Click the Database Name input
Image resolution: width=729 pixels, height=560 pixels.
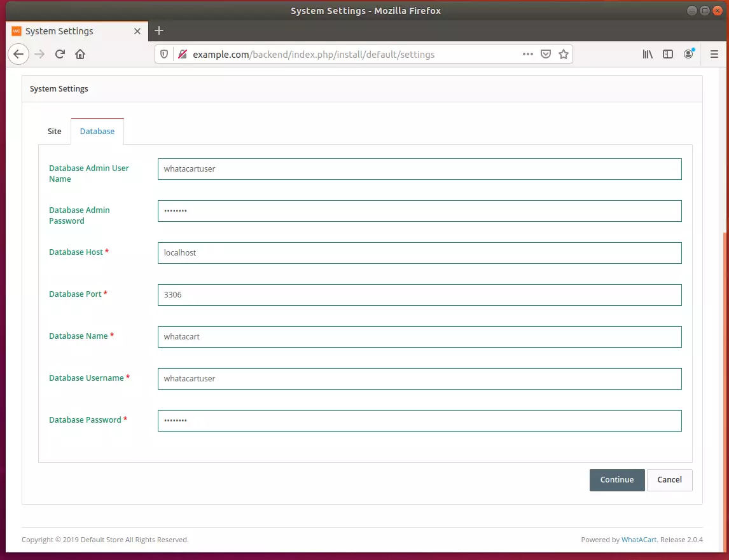419,337
